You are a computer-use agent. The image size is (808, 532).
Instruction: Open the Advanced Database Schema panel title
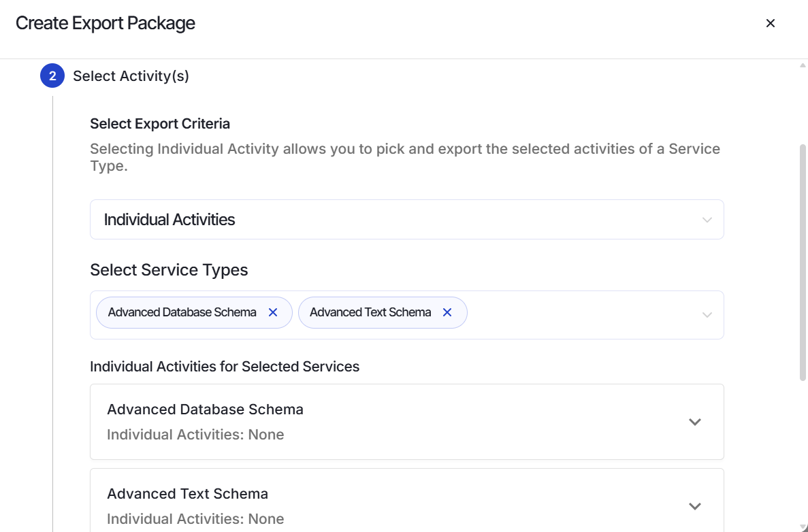click(x=205, y=410)
